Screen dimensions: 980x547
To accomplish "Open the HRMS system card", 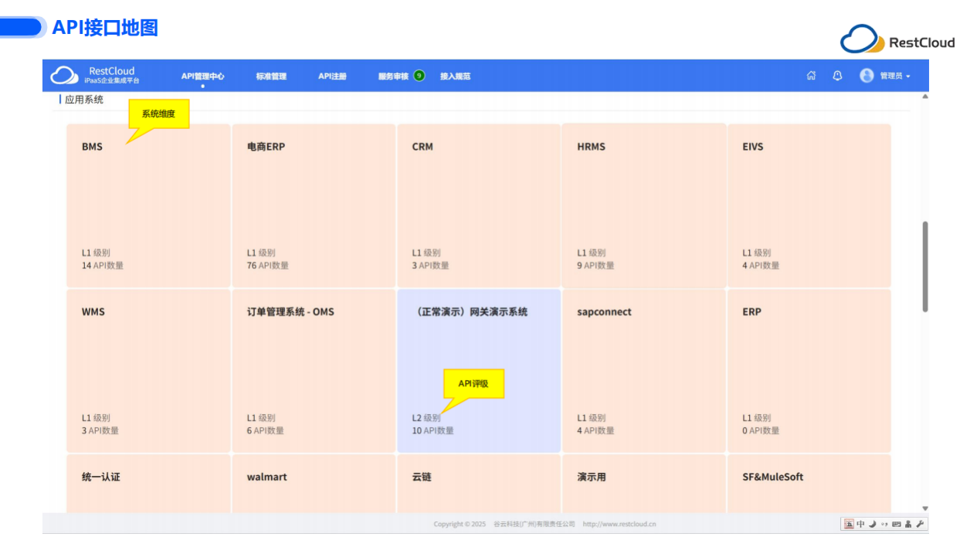I will [x=644, y=206].
